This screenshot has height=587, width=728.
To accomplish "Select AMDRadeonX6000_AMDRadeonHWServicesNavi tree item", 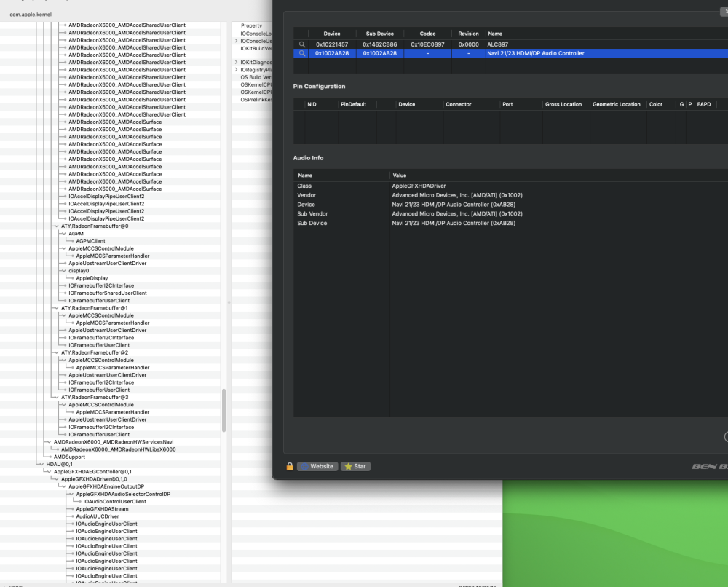I will point(114,442).
